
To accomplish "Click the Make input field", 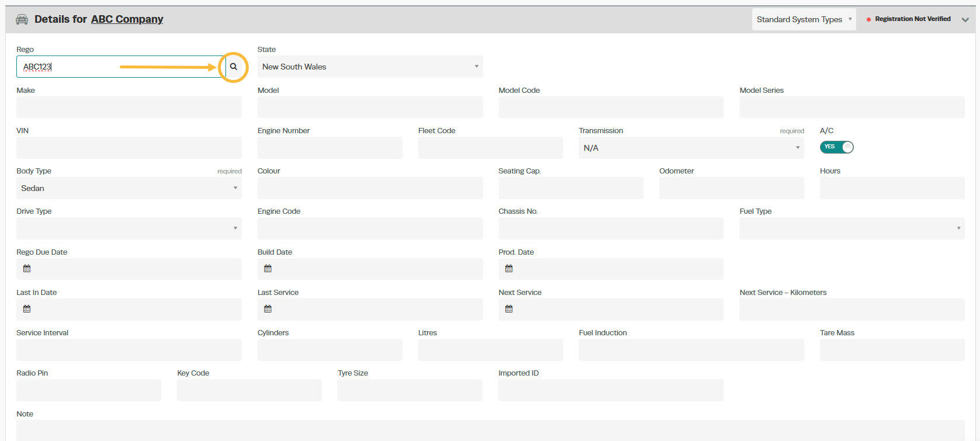I will click(x=129, y=107).
